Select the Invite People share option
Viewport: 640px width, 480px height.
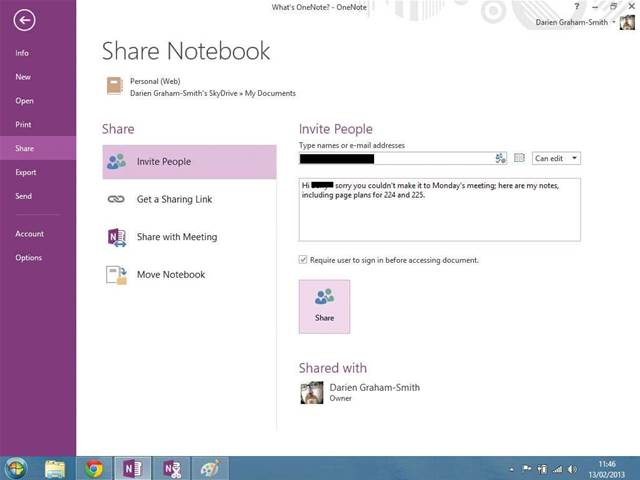(x=189, y=162)
